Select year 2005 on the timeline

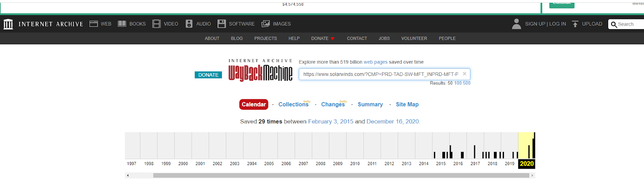269,164
